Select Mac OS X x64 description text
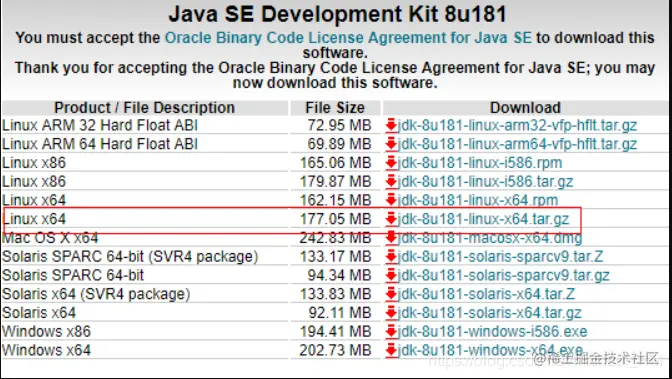Image resolution: width=672 pixels, height=379 pixels. coord(50,238)
